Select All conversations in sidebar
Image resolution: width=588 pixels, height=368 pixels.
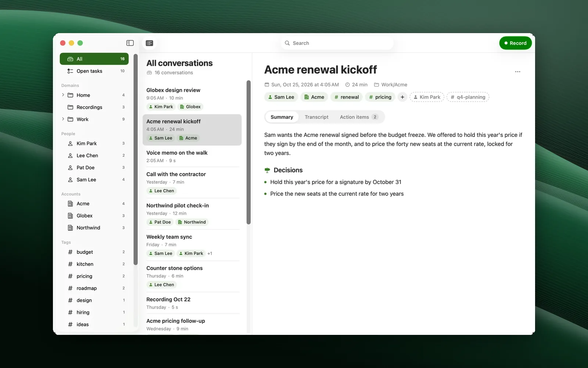click(x=94, y=59)
